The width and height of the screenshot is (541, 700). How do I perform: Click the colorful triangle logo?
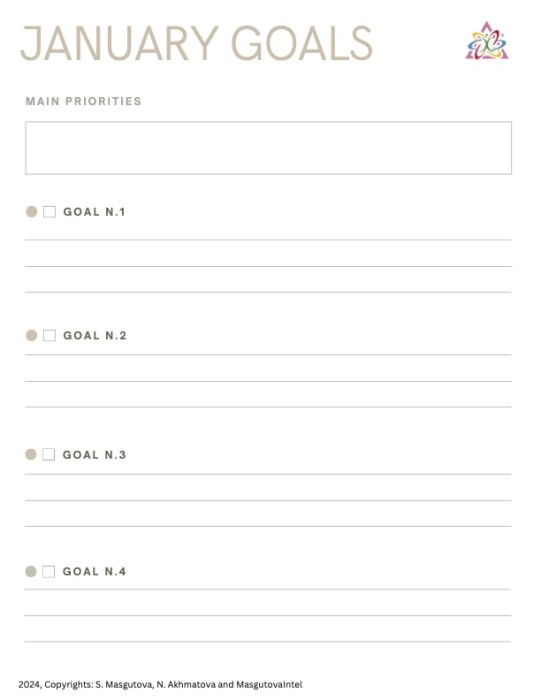487,41
